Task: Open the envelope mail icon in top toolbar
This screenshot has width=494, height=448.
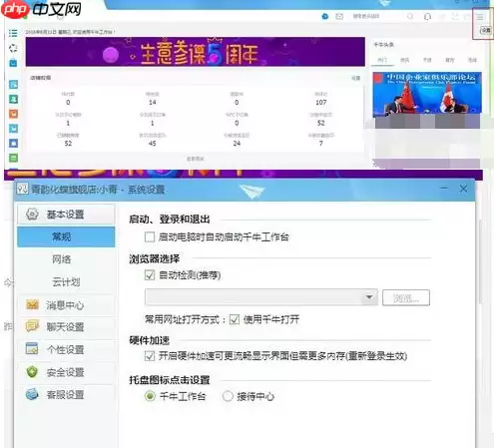Action: click(339, 16)
